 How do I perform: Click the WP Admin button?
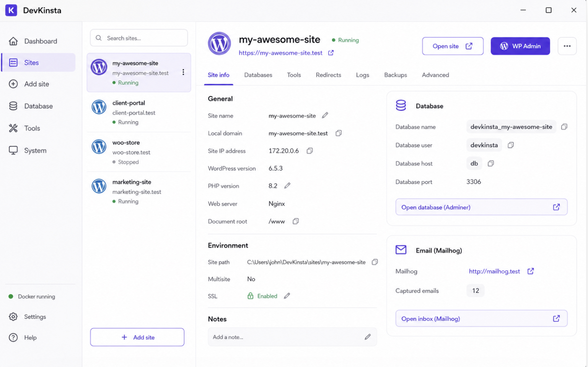point(520,46)
